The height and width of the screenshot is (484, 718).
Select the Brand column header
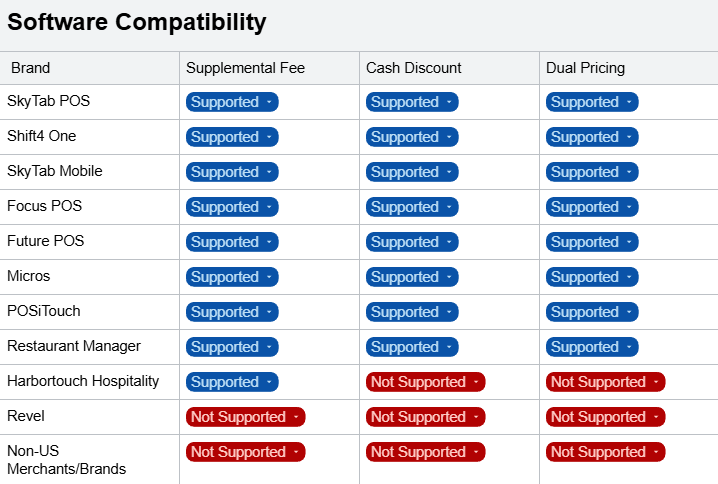(31, 68)
